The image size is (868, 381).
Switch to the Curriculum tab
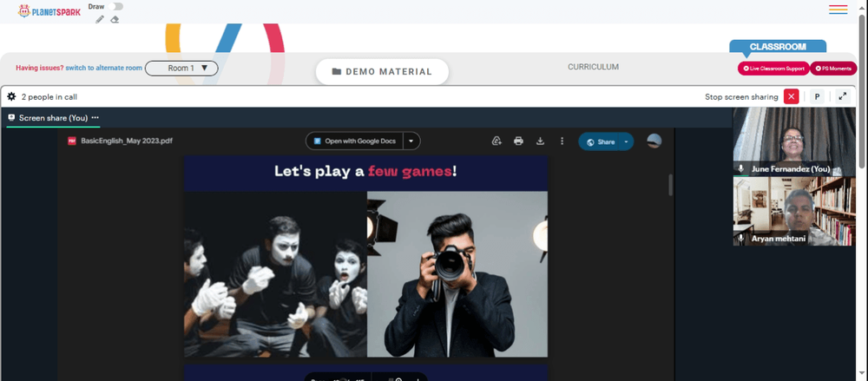[593, 67]
